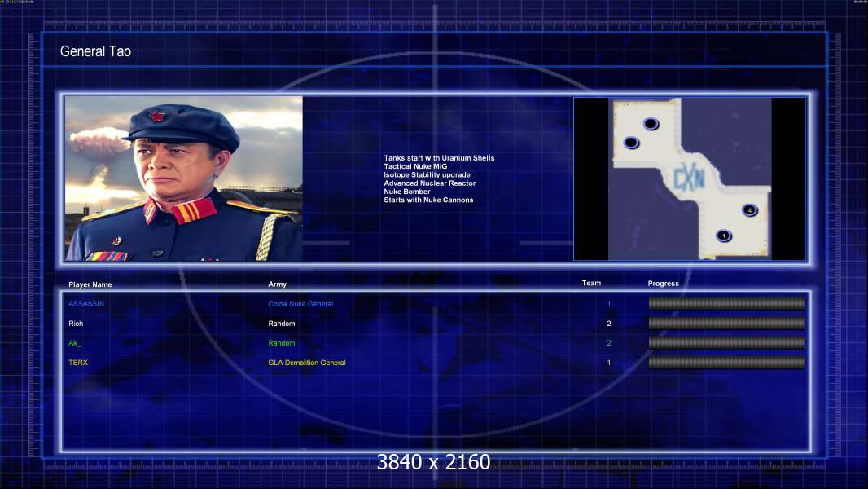The width and height of the screenshot is (868, 489).
Task: Click TERX's team number 1
Action: click(609, 363)
